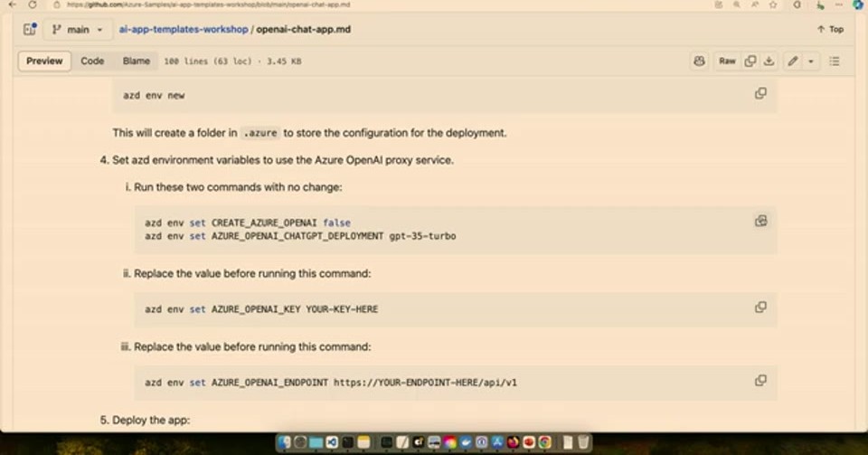Download the raw file icon
The height and width of the screenshot is (455, 868).
pyautogui.click(x=769, y=61)
